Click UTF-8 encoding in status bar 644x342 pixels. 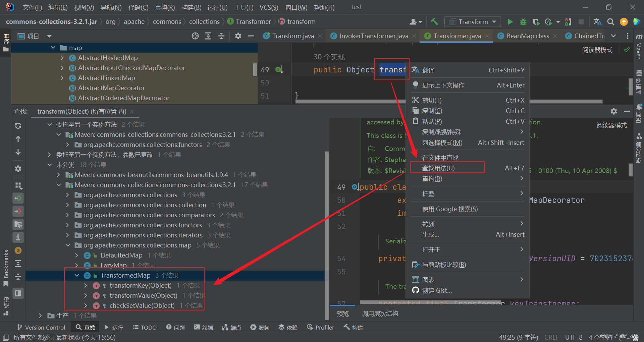(x=574, y=337)
